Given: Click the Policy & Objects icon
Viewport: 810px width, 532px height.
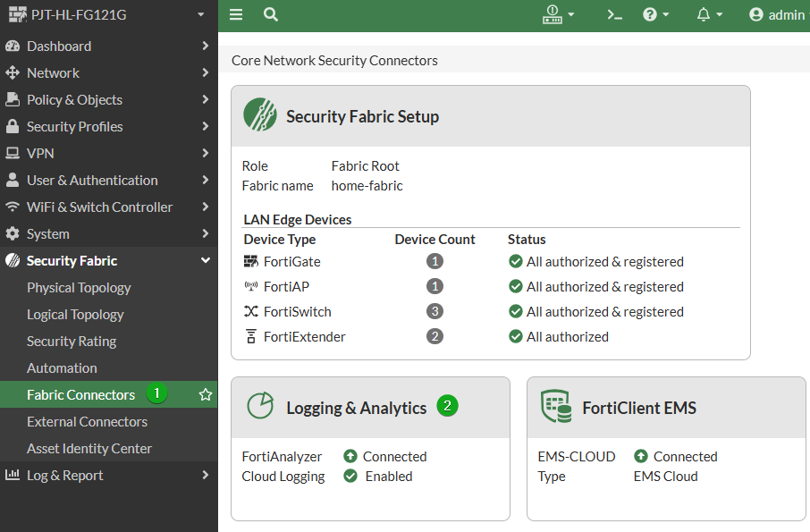Looking at the screenshot, I should (x=13, y=99).
